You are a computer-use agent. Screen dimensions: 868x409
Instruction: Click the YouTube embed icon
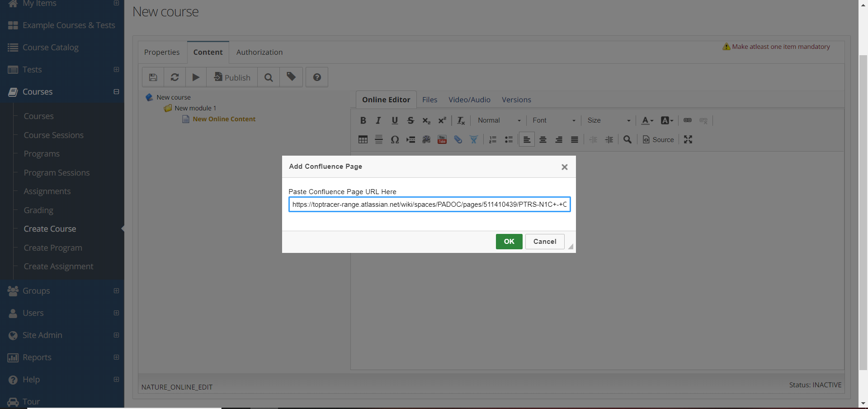pos(442,139)
